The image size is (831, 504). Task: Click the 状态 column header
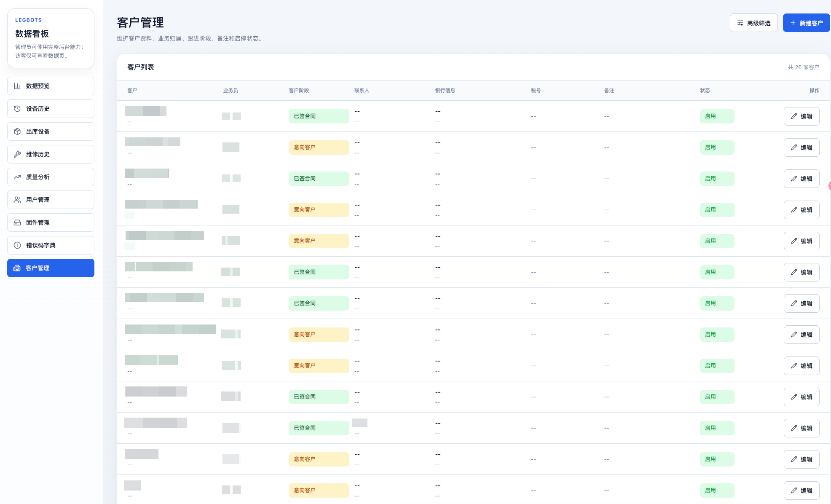pos(705,91)
